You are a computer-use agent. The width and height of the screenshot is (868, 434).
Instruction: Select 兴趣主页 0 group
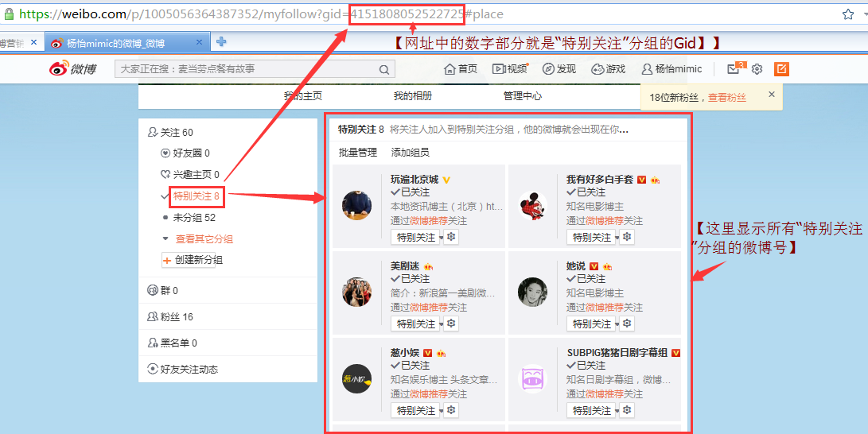[190, 175]
